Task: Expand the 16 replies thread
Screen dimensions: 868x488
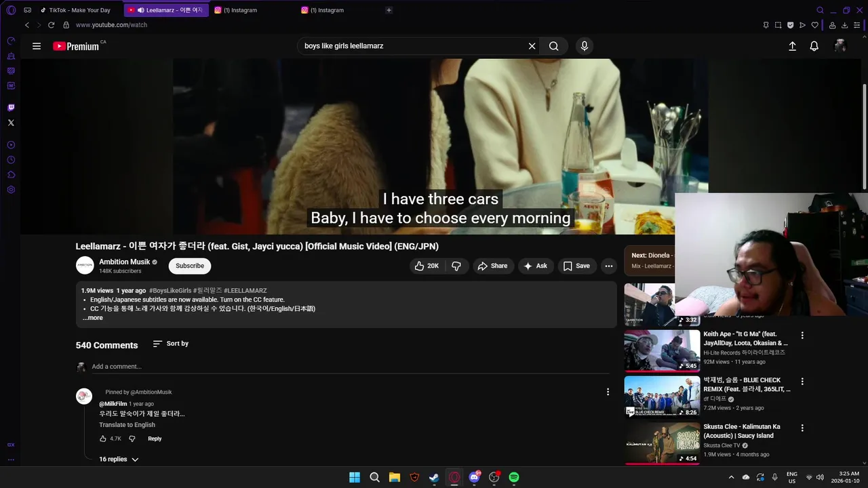Action: coord(119,460)
